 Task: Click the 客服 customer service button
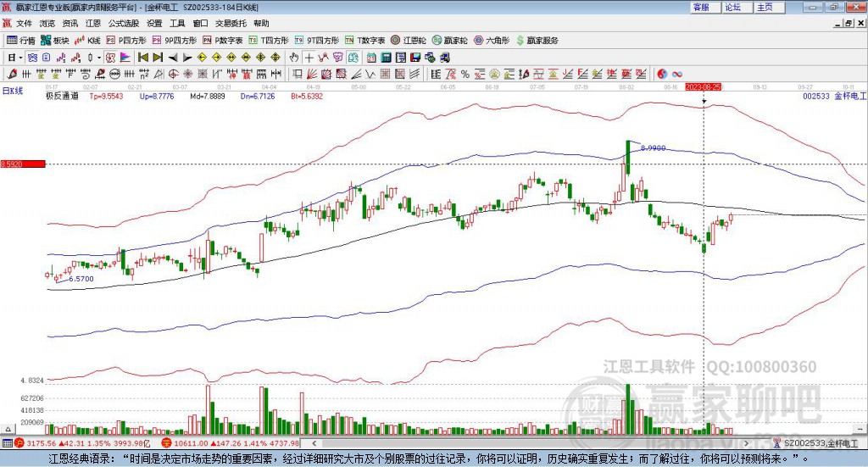click(704, 7)
